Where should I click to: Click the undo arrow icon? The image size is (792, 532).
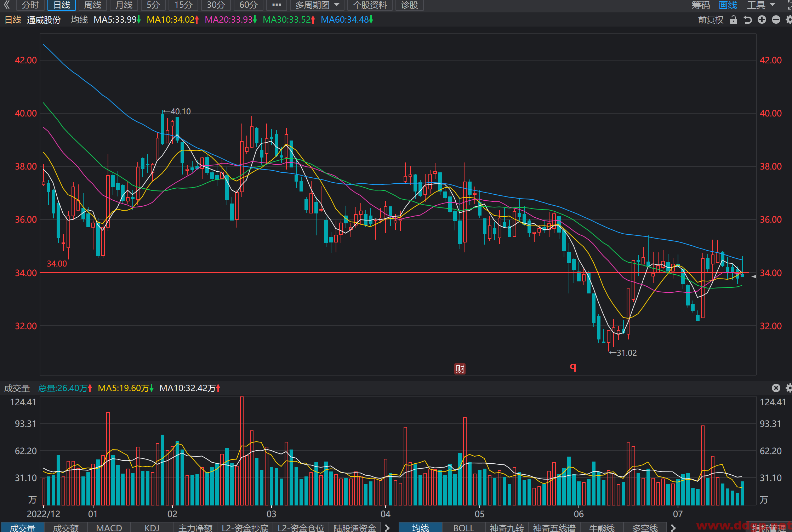click(747, 20)
